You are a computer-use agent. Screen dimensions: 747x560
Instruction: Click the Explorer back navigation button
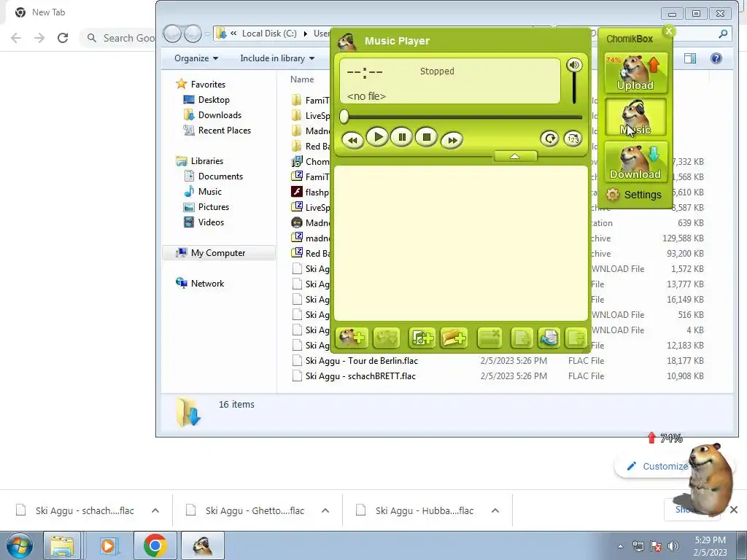[172, 34]
